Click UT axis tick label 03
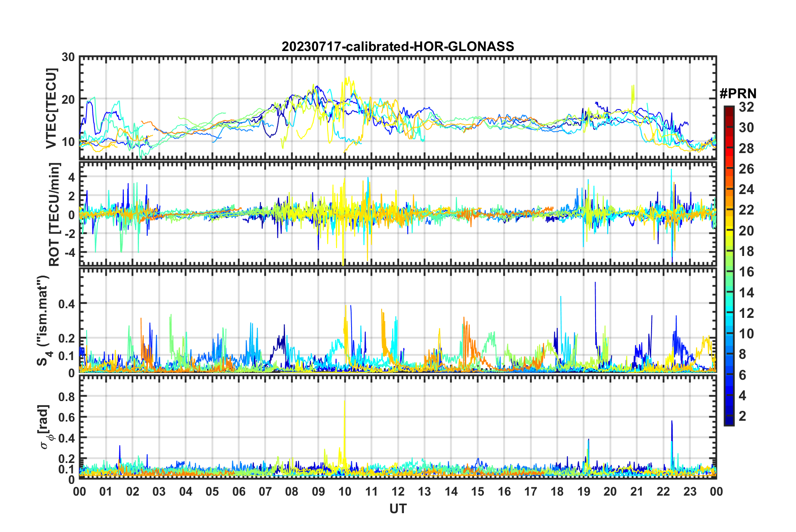Screen dimensions: 796x532 pyautogui.click(x=159, y=491)
